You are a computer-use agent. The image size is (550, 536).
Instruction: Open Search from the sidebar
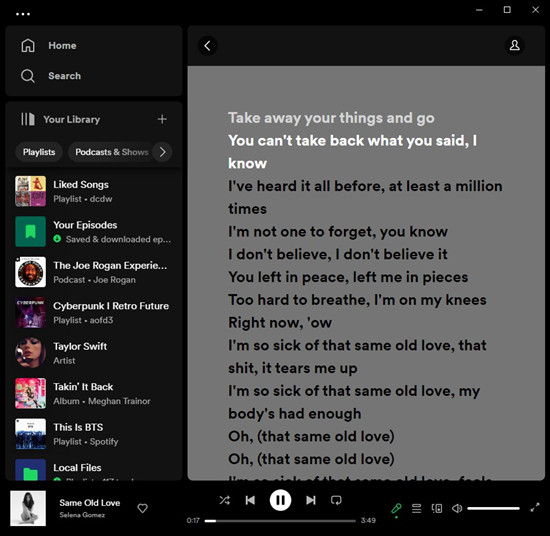tap(65, 76)
